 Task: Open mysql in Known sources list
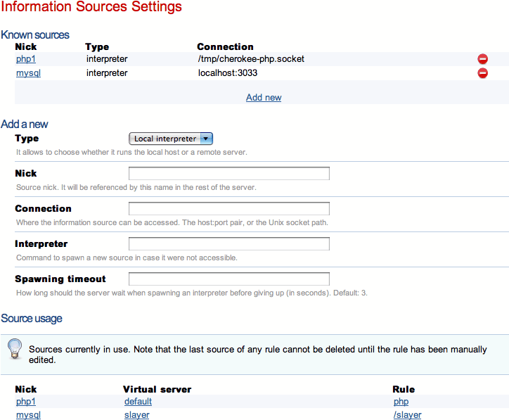click(x=28, y=72)
